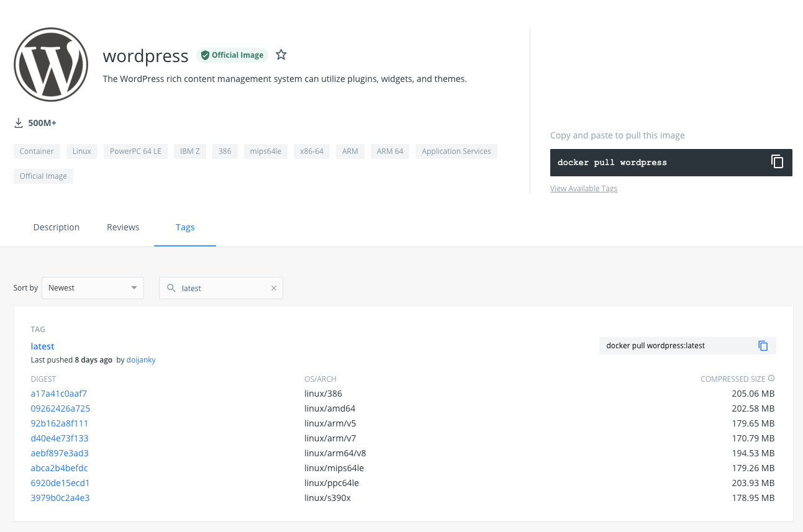Click the search magnifier icon

click(171, 288)
